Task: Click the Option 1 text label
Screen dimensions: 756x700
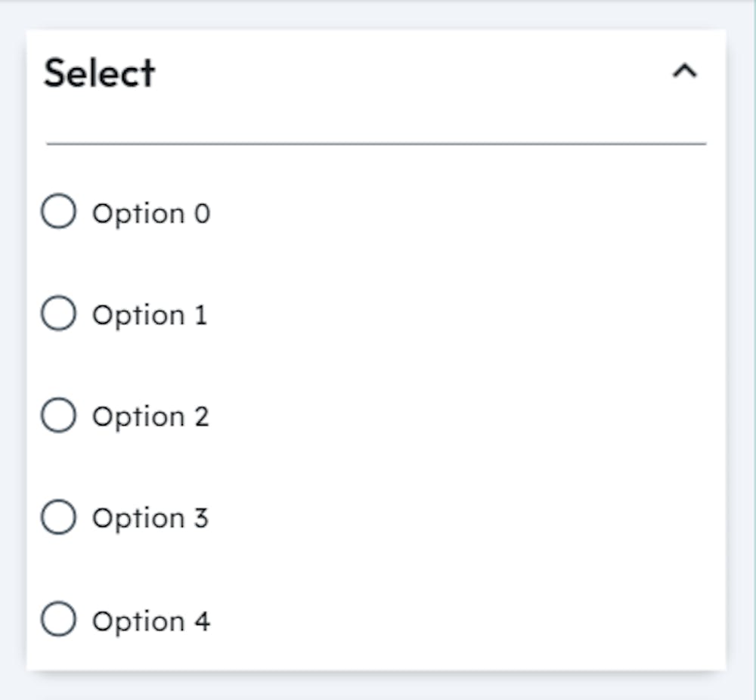Action: (x=151, y=315)
